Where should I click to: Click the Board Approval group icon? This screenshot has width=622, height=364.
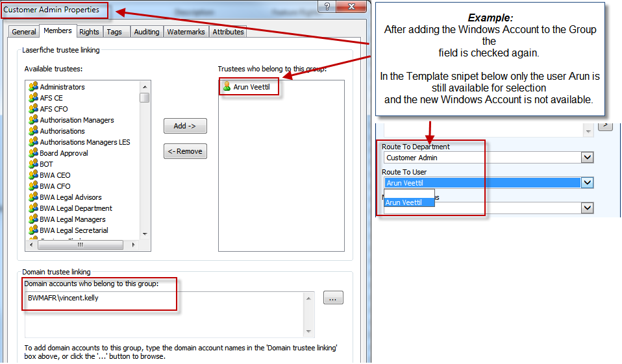[x=33, y=153]
